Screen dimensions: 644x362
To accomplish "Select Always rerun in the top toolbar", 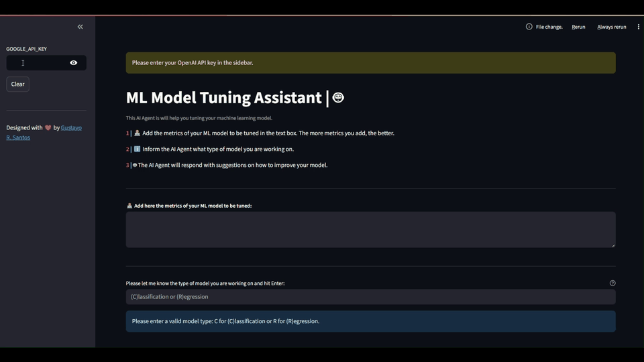I will click(x=611, y=27).
